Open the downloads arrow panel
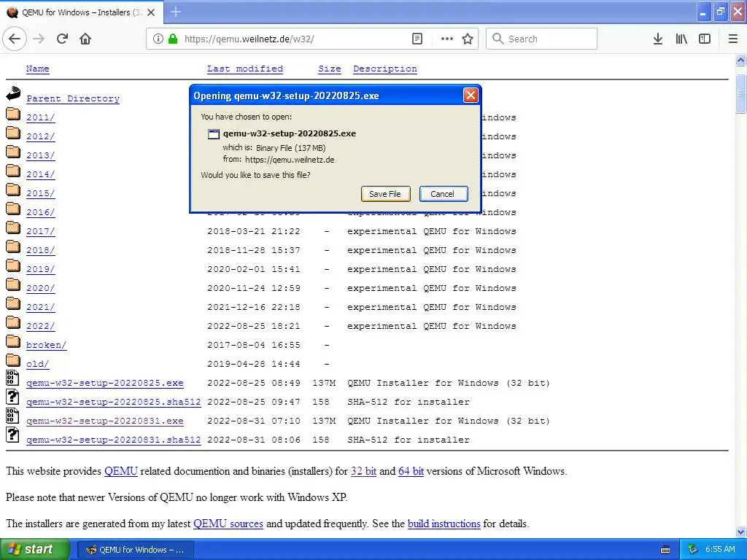 [x=658, y=39]
